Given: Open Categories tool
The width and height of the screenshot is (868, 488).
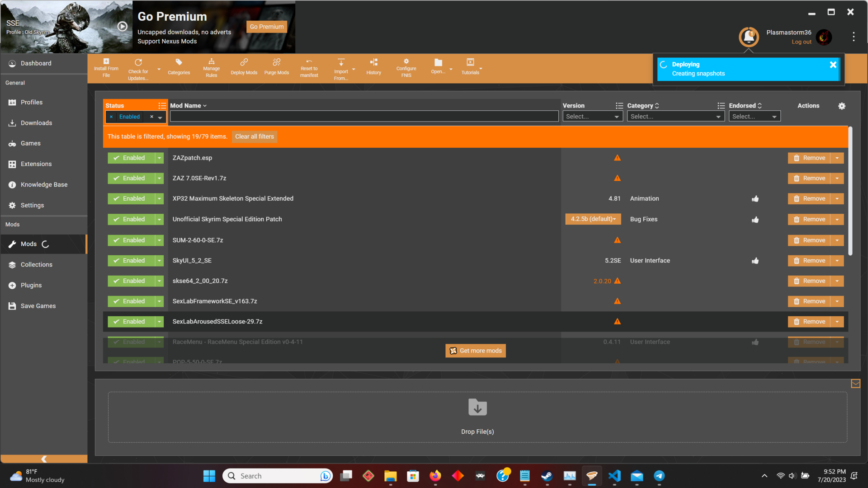Looking at the screenshot, I should (179, 67).
